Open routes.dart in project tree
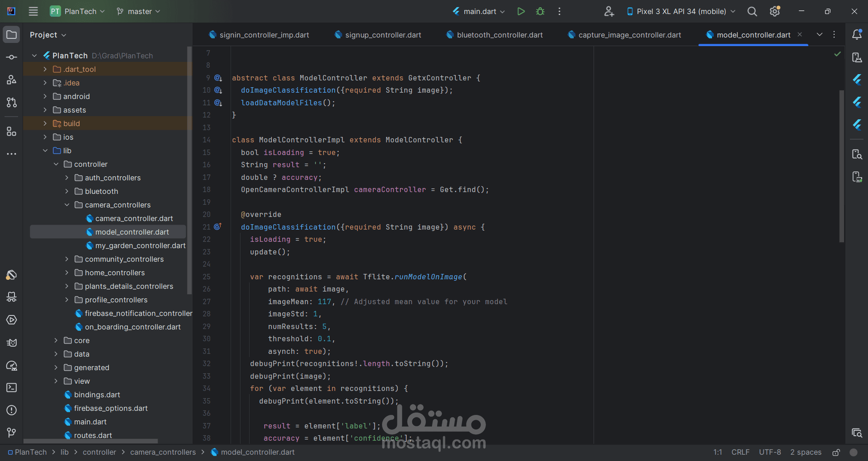This screenshot has height=461, width=868. [x=88, y=435]
